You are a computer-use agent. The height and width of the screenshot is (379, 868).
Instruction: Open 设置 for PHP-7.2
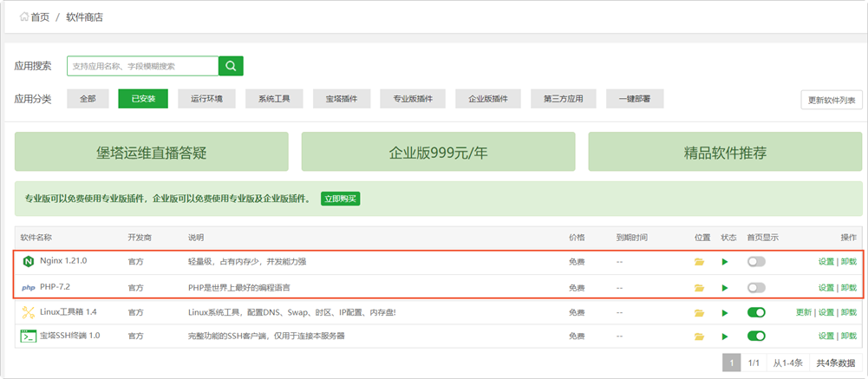(x=826, y=288)
